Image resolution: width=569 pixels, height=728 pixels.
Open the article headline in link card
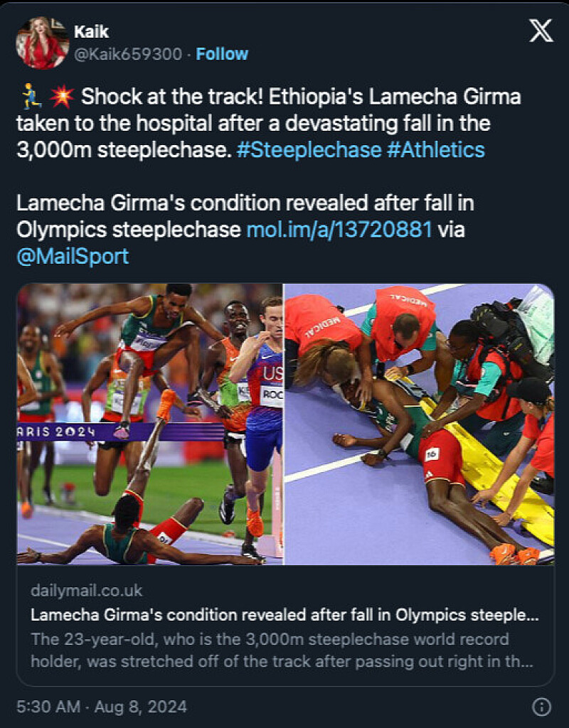click(x=284, y=615)
